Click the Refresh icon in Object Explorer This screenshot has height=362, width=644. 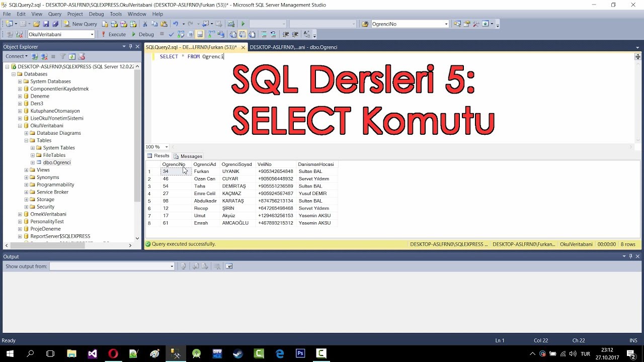point(72,56)
